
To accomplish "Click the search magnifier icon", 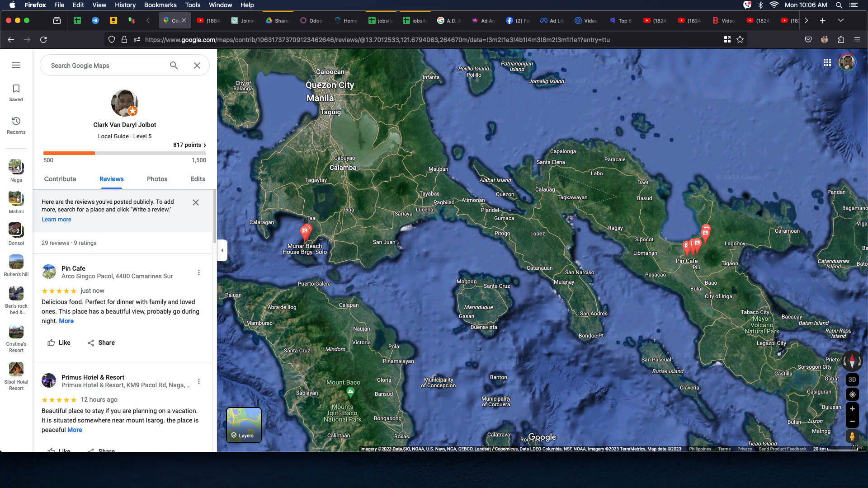I will (x=174, y=66).
